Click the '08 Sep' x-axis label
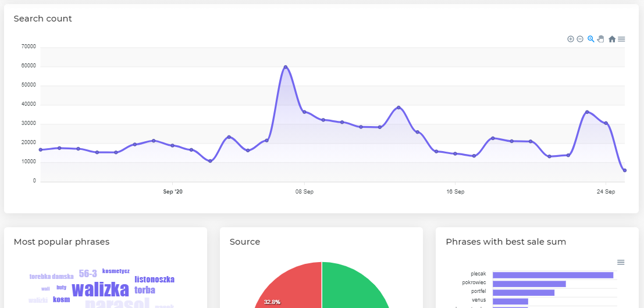The width and height of the screenshot is (644, 308). (x=304, y=192)
